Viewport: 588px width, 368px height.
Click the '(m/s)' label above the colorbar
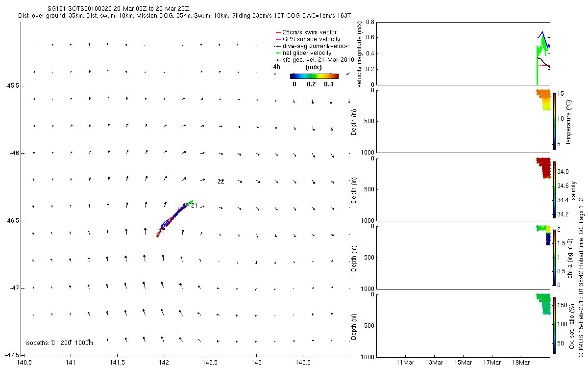tap(314, 67)
